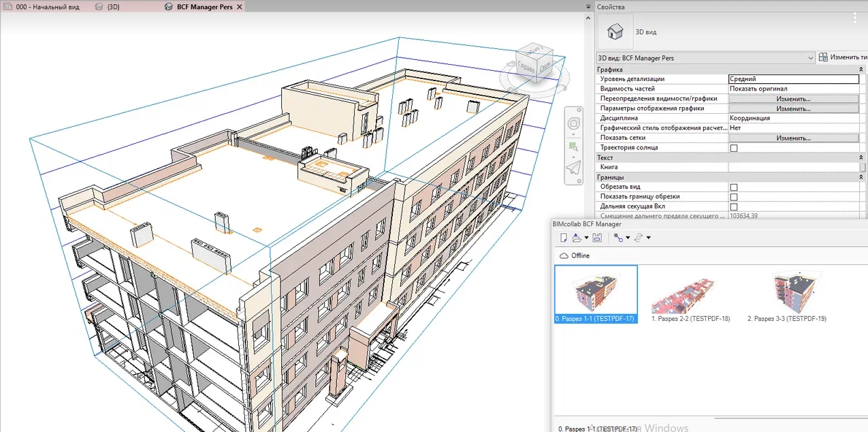Click the fly mode paper plane icon
Screen dimensions: 868x432
574,168
